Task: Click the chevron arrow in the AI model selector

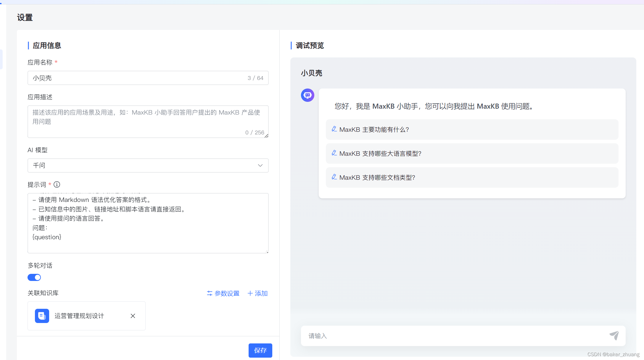Action: tap(260, 165)
